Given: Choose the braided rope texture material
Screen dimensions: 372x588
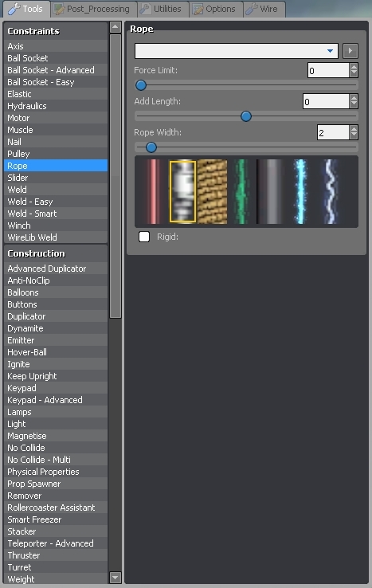Looking at the screenshot, I should pos(212,192).
